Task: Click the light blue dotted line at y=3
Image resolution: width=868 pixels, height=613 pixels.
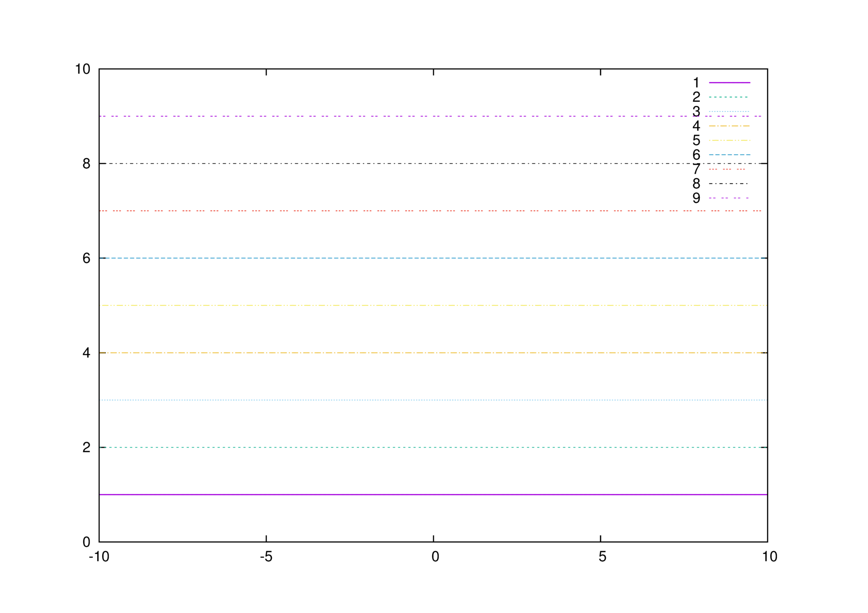Action: [x=433, y=400]
